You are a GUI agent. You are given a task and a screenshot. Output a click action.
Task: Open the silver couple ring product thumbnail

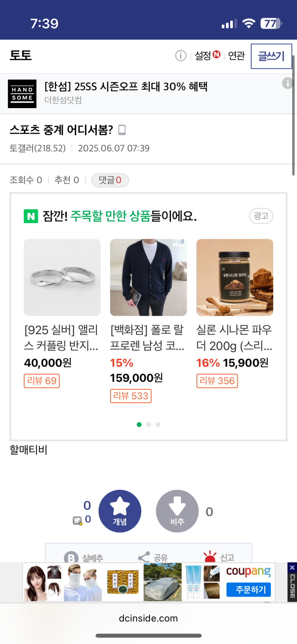tap(62, 277)
